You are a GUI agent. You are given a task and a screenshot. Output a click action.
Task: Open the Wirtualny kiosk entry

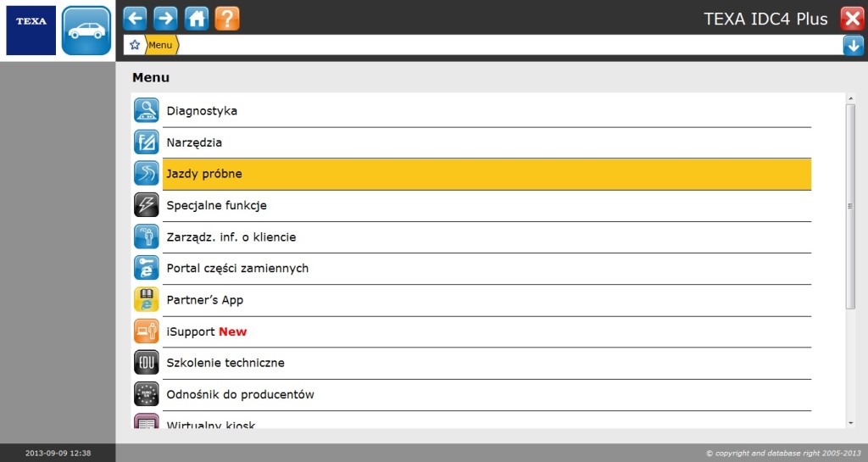point(487,420)
